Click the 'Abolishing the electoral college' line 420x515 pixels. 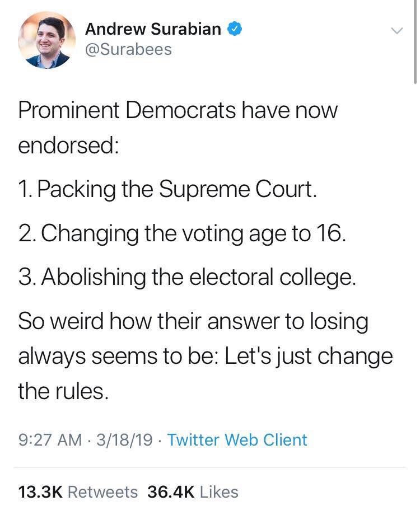click(187, 277)
